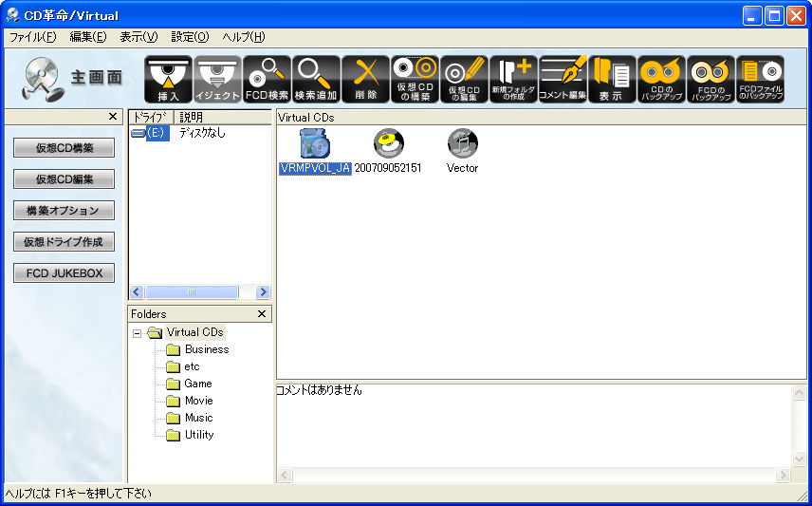This screenshot has width=812, height=506.
Task: Click 新規フォルダの作成 toolbar icon
Action: (x=513, y=80)
